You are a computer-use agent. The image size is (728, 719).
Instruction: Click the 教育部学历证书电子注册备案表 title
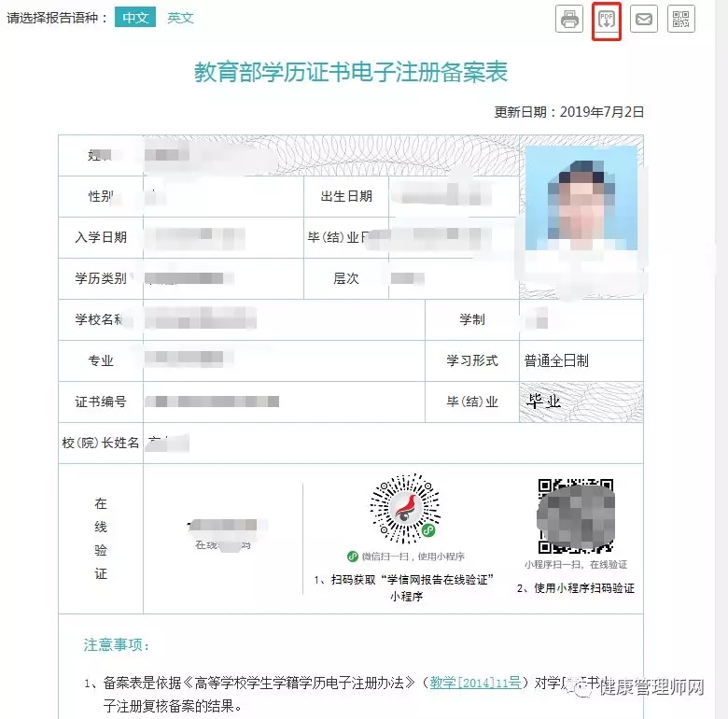tap(351, 72)
